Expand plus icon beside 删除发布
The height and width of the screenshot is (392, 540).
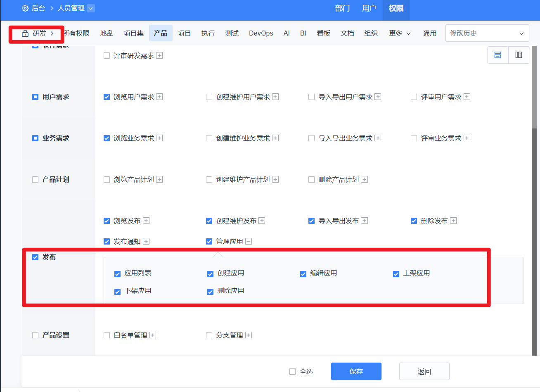click(453, 221)
